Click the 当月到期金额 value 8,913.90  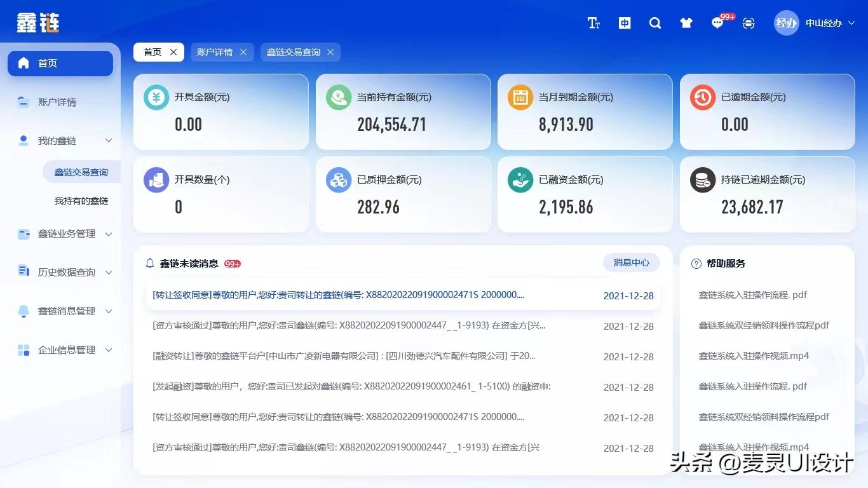click(566, 124)
